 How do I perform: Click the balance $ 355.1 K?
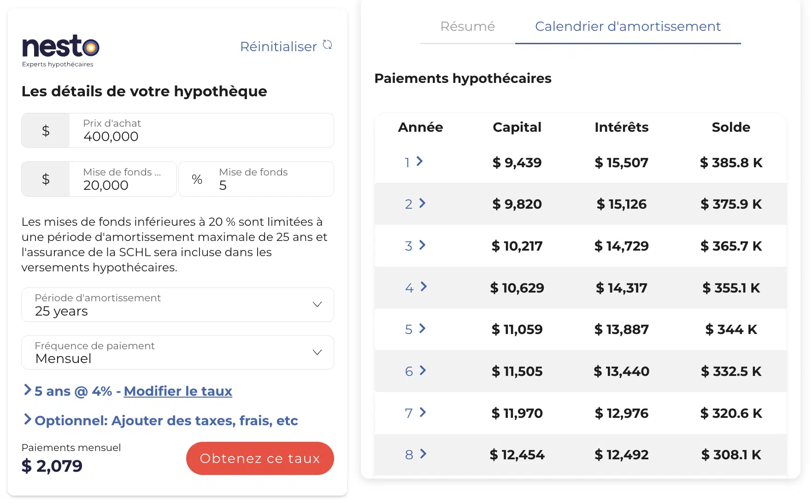coord(731,288)
